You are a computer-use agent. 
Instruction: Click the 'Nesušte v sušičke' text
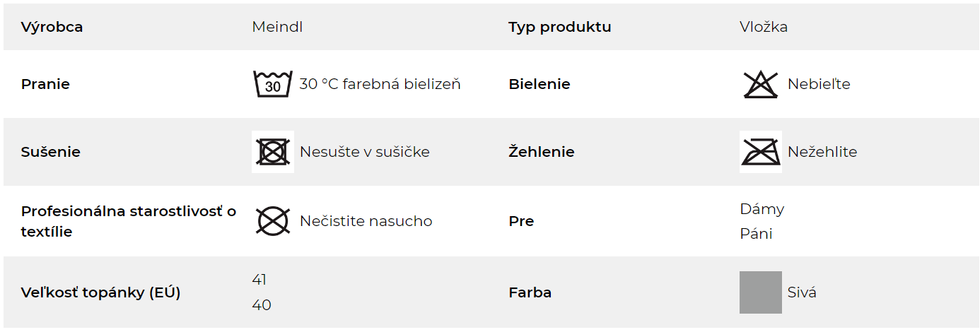point(365,152)
